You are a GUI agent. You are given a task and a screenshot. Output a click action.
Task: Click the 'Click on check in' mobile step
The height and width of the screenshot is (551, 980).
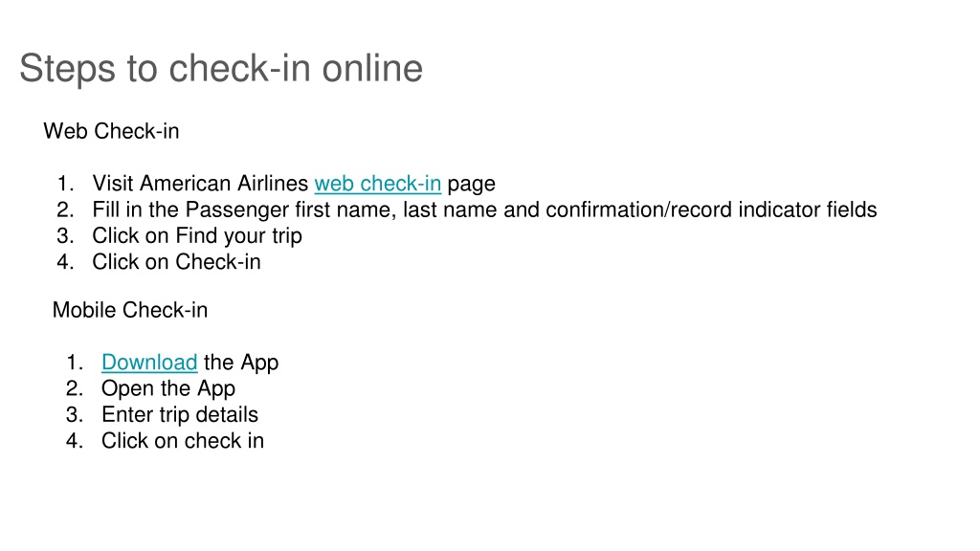pyautogui.click(x=183, y=441)
